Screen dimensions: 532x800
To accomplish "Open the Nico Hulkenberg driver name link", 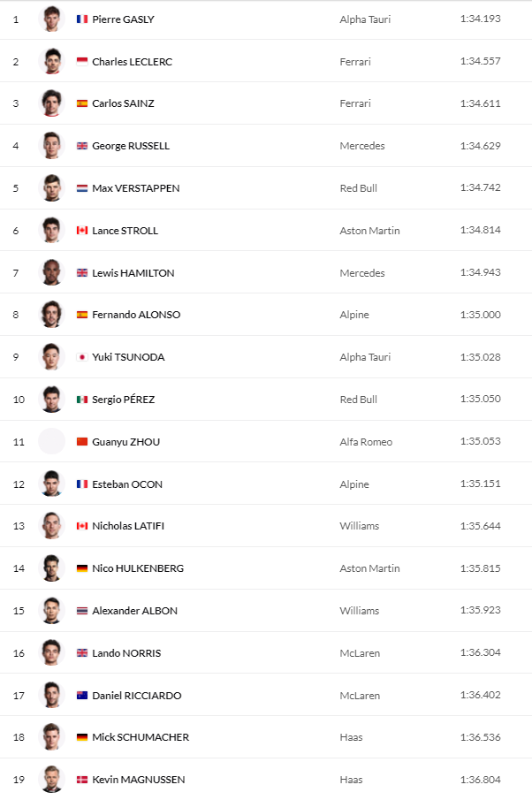I will pyautogui.click(x=138, y=568).
